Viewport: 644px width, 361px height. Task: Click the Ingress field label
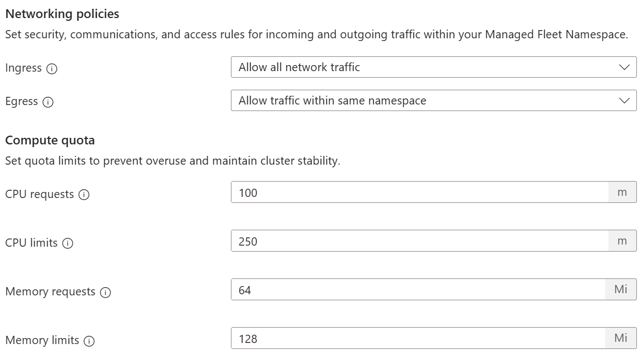[24, 68]
